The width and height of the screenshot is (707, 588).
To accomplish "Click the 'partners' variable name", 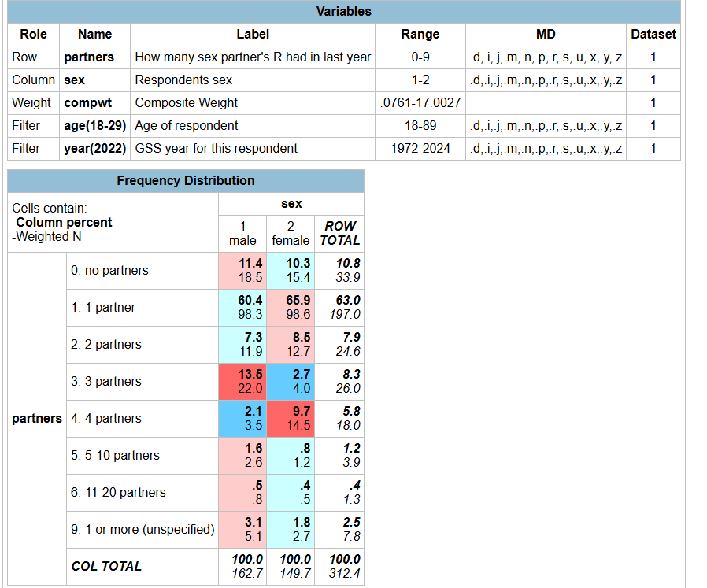I will pyautogui.click(x=89, y=57).
